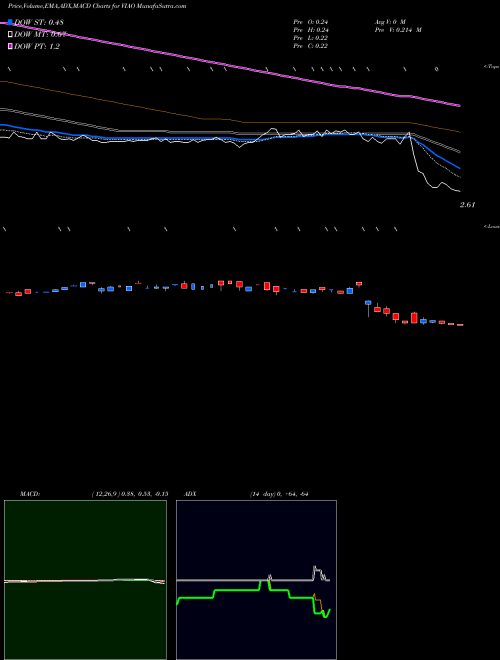Click the 'Pre H: 0.24' high value
Viewport: 500px width, 660px height.
click(x=311, y=30)
